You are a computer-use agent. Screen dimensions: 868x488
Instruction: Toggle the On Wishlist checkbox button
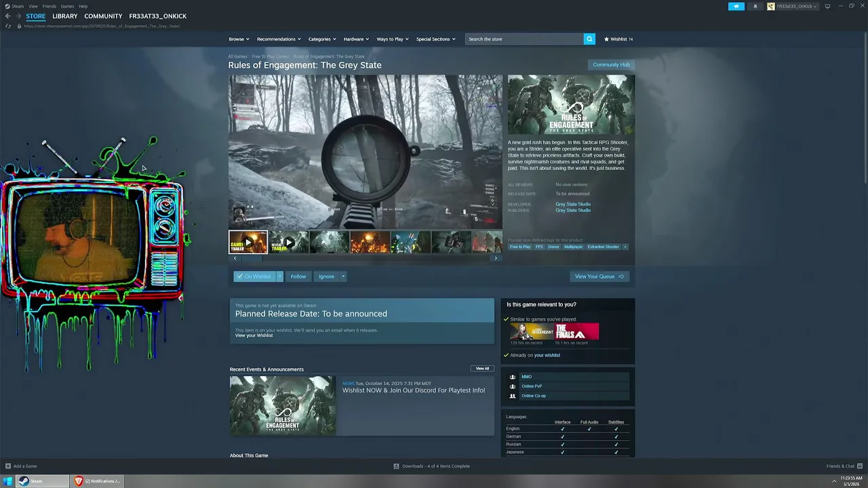254,277
